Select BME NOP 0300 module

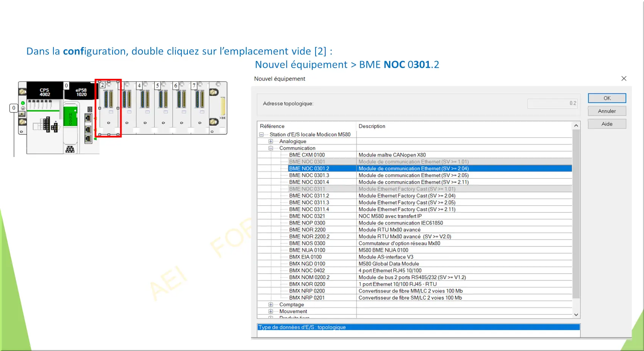pos(307,223)
